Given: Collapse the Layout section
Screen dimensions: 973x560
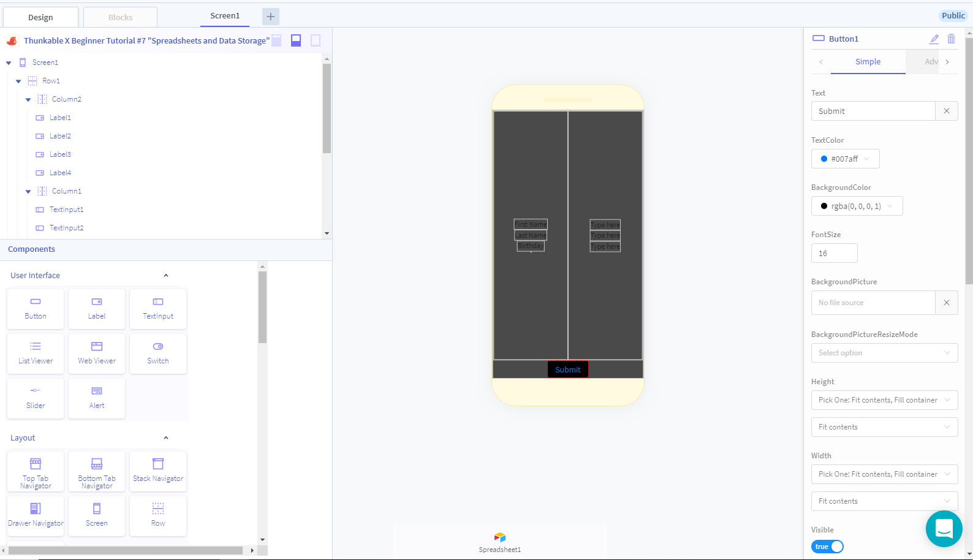Looking at the screenshot, I should tap(165, 438).
